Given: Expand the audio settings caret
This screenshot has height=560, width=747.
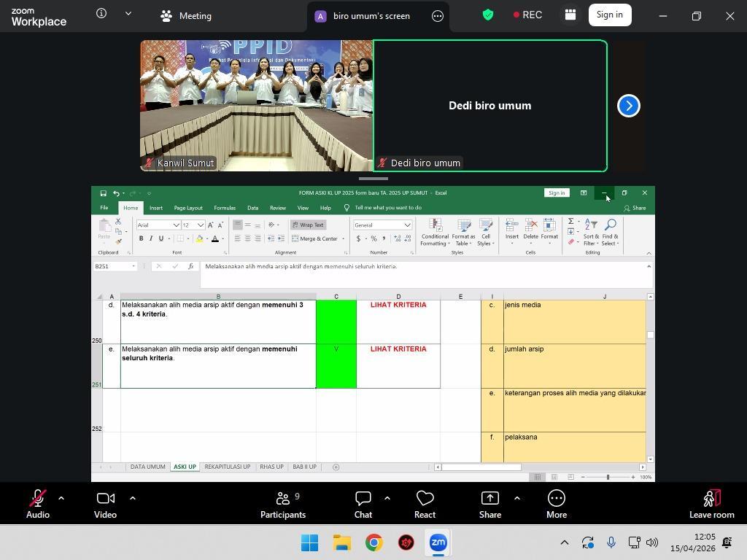Looking at the screenshot, I should (x=61, y=499).
